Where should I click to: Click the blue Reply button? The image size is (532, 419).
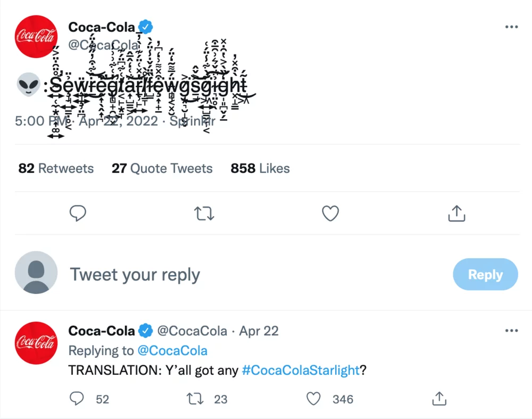coord(485,275)
